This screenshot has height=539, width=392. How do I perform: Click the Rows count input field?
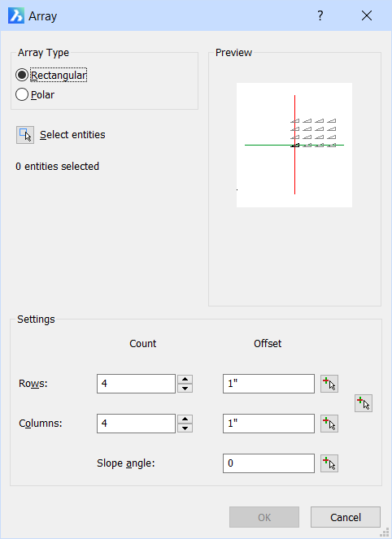136,384
